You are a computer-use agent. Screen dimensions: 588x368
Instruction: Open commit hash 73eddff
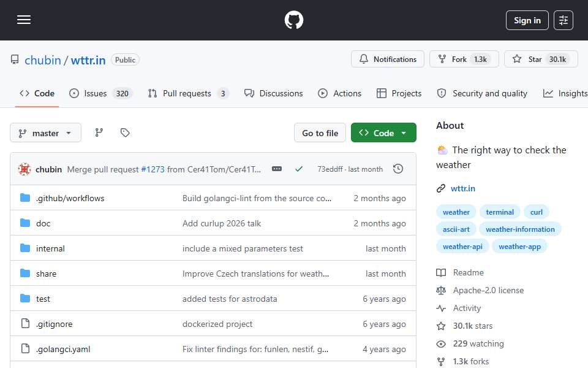330,169
